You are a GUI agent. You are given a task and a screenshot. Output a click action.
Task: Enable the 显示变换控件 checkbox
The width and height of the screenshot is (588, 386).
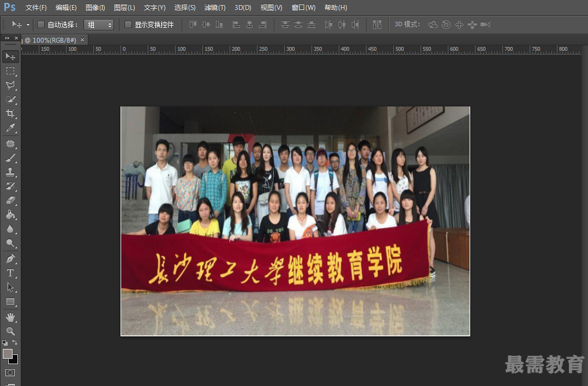pos(128,25)
